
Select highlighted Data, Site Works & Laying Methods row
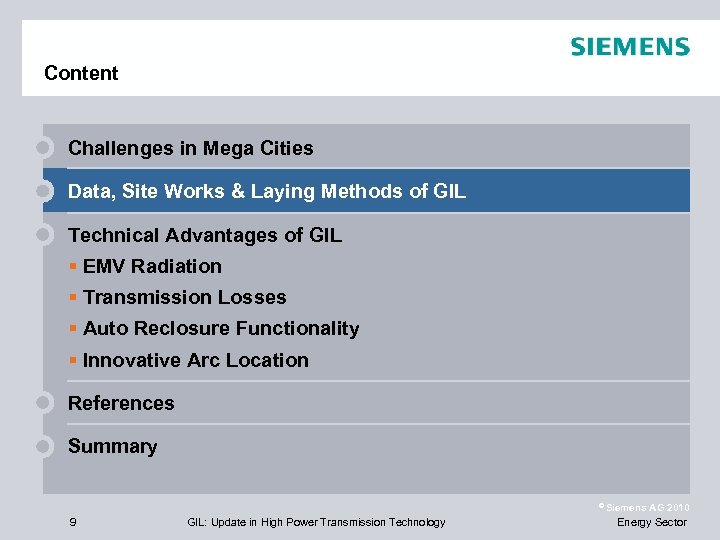pyautogui.click(x=366, y=191)
